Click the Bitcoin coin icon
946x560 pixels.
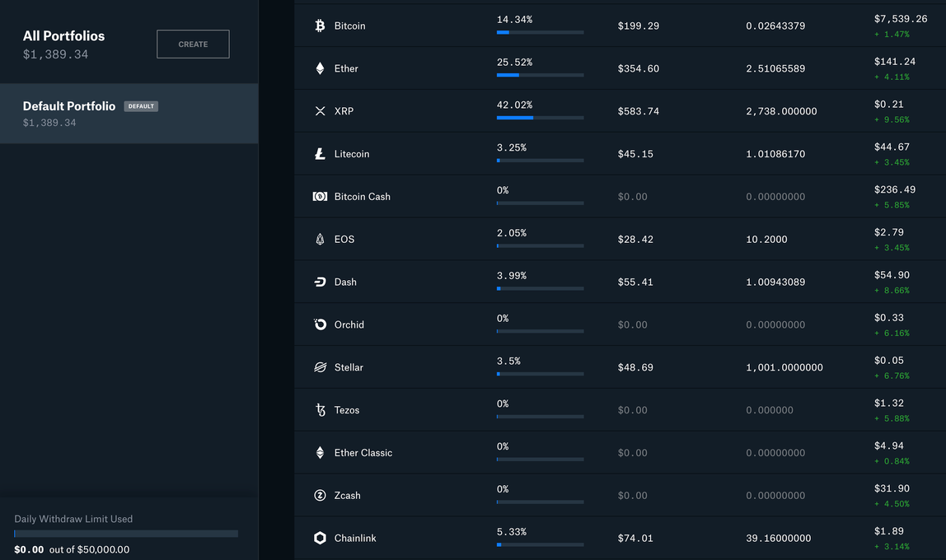(x=320, y=26)
